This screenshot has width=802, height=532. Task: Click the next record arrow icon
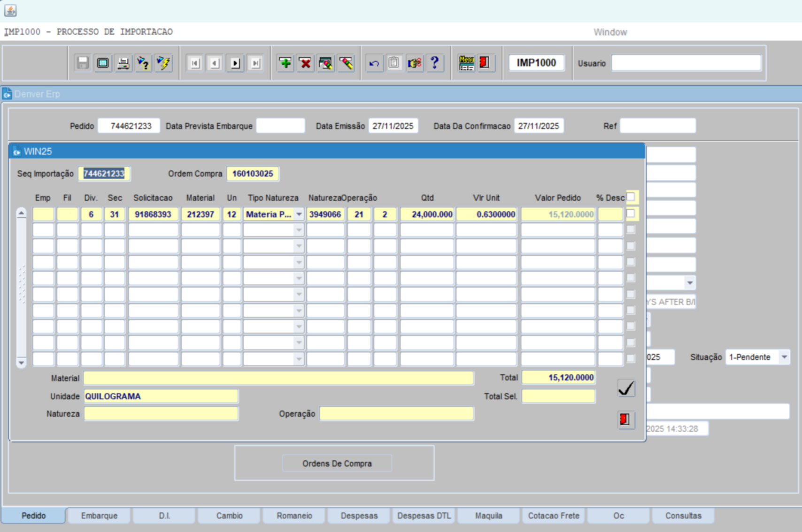235,63
